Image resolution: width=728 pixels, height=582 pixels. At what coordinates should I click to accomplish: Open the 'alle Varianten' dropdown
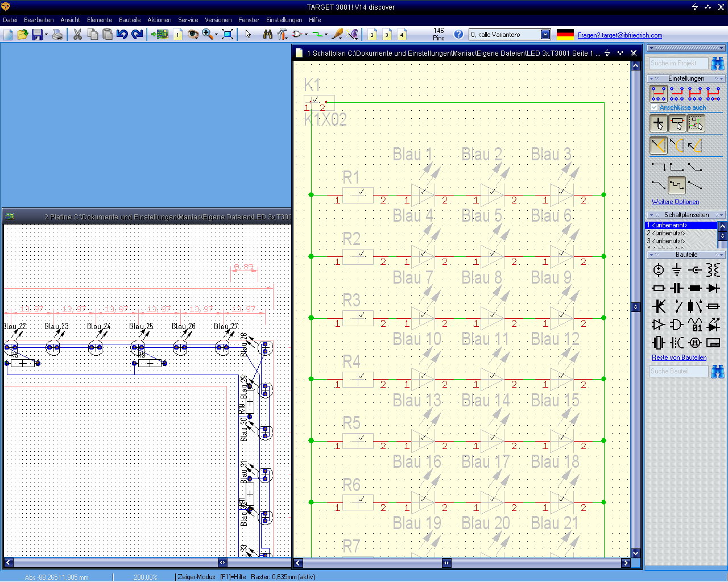point(545,35)
